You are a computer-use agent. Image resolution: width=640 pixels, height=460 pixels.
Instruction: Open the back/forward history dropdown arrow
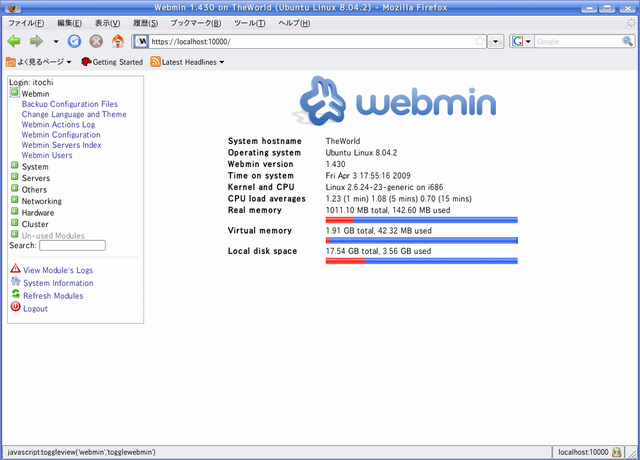[x=56, y=42]
